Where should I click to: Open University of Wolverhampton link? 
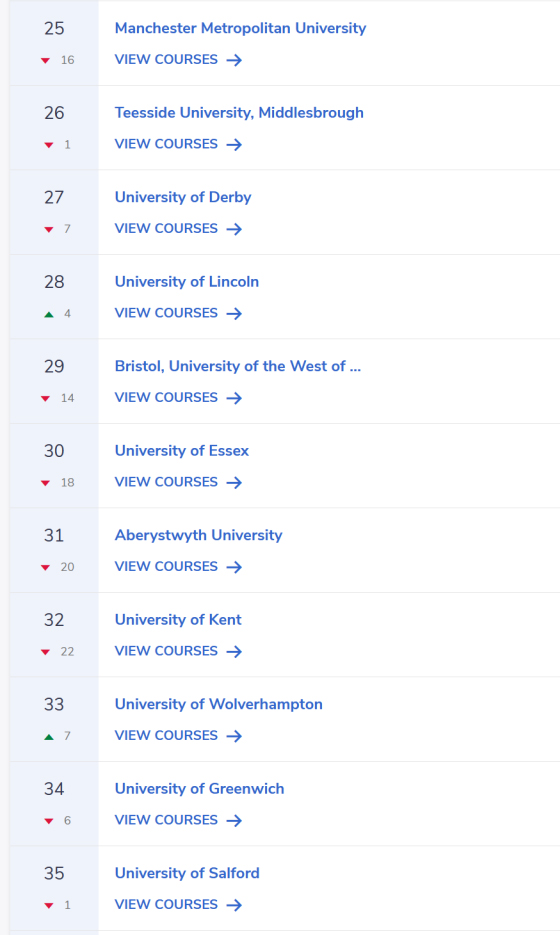[219, 704]
